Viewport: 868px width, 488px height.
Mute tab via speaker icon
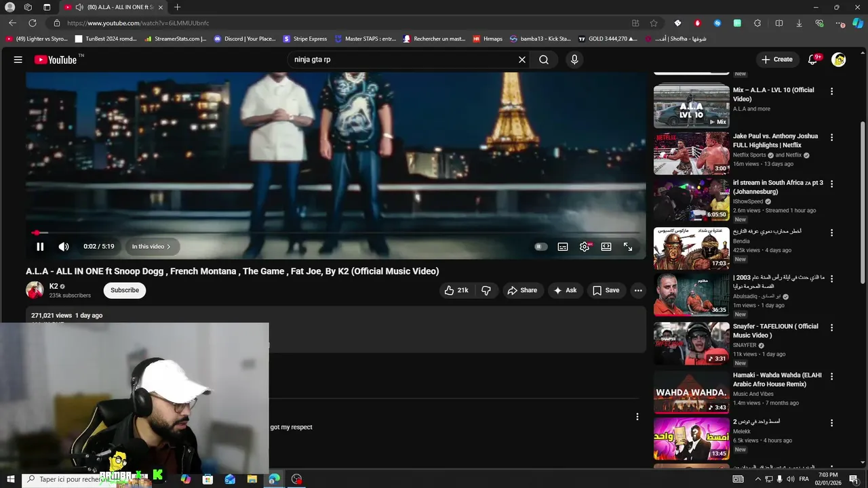click(x=79, y=7)
